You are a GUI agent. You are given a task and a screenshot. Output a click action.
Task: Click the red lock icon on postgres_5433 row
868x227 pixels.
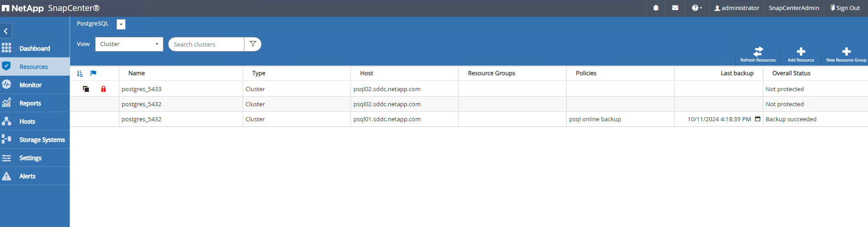pos(103,89)
